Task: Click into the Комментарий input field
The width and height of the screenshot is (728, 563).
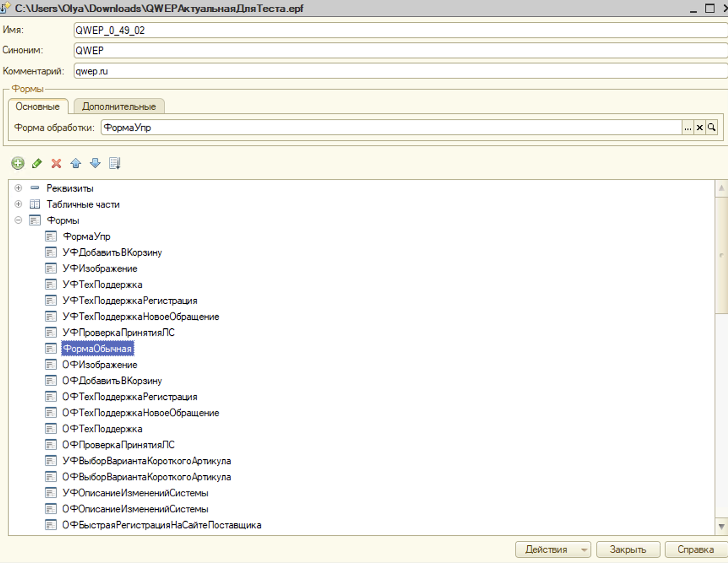Action: click(400, 71)
